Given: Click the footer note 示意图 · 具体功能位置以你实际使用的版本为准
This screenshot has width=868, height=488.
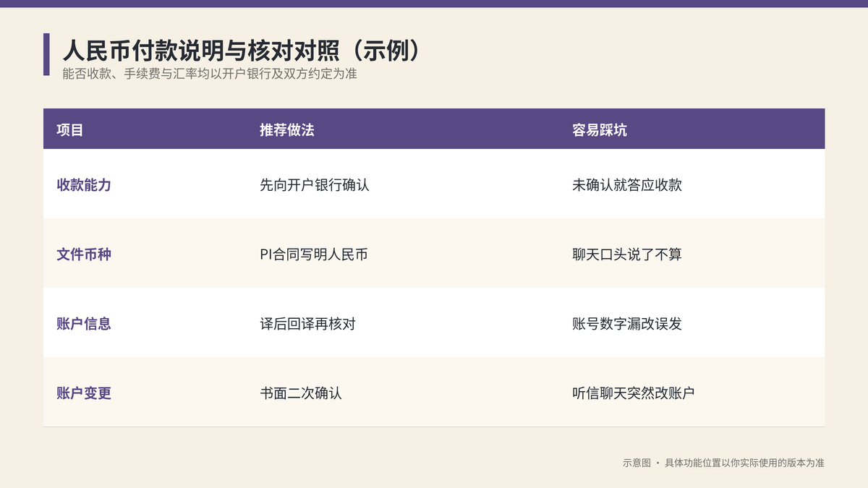Looking at the screenshot, I should pos(723,463).
